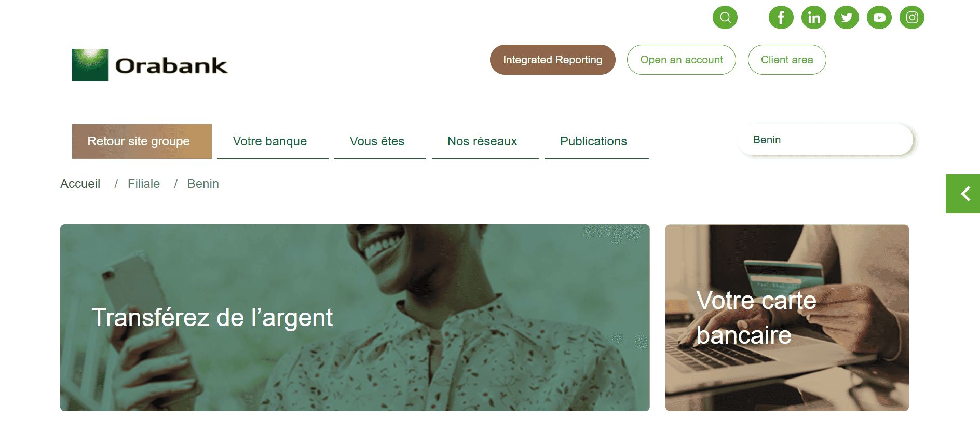Click the Integrated Reporting button

553,60
